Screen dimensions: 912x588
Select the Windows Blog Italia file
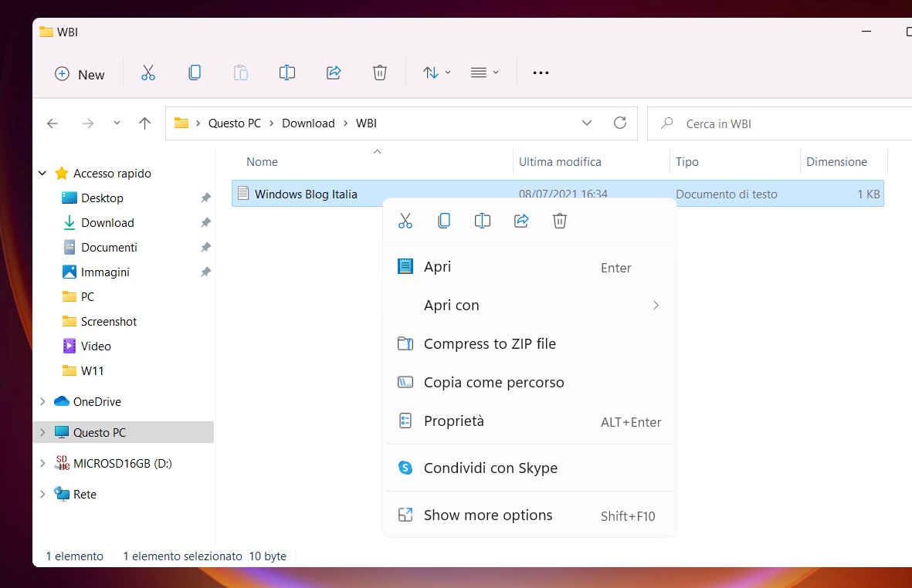306,194
